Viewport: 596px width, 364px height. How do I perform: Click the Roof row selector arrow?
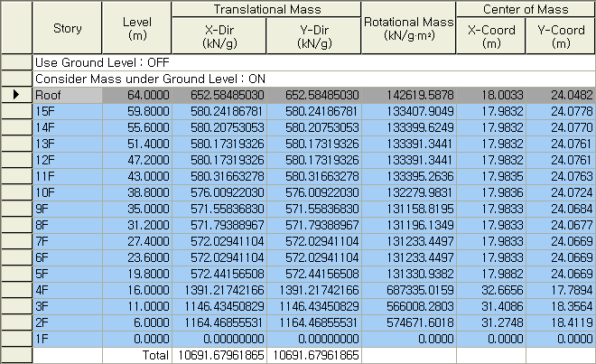coord(16,95)
